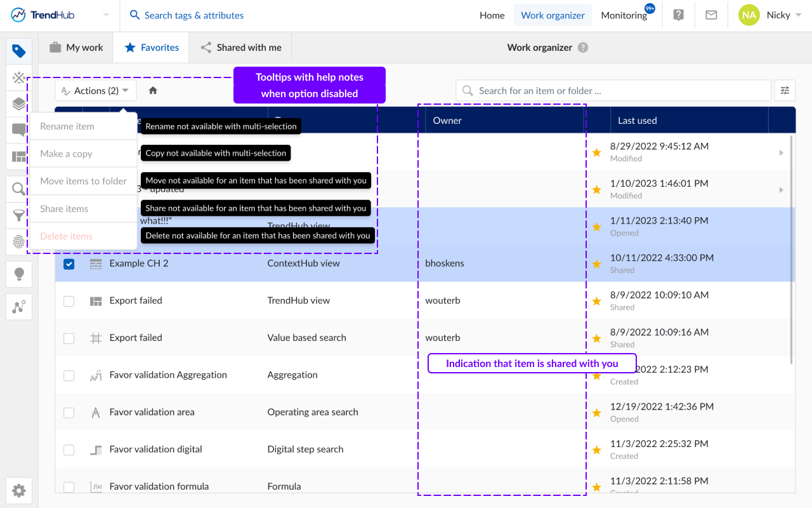Switch to Shared with me tab
The height and width of the screenshot is (508, 812).
coord(241,48)
